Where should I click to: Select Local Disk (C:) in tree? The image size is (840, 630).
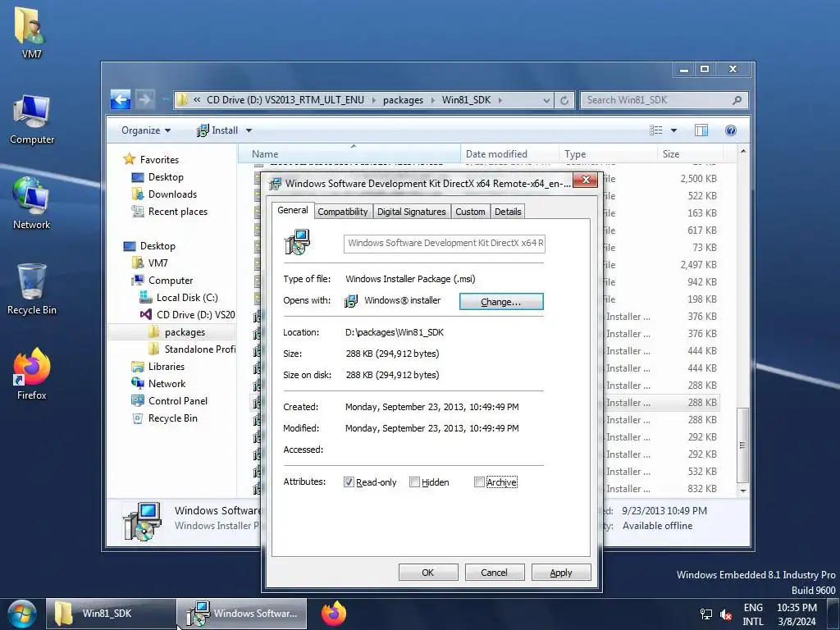pyautogui.click(x=187, y=297)
